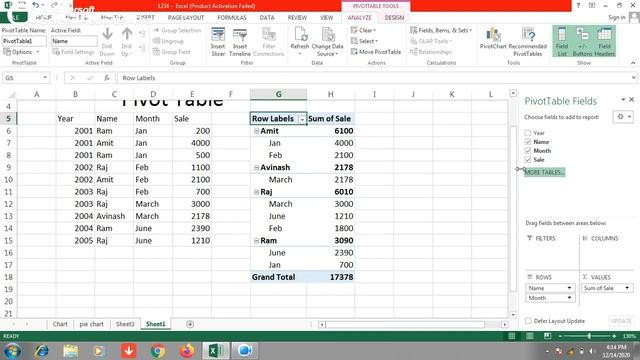Viewport: 640px width, 360px height.
Task: Open the Clear dropdown
Action: tap(363, 30)
